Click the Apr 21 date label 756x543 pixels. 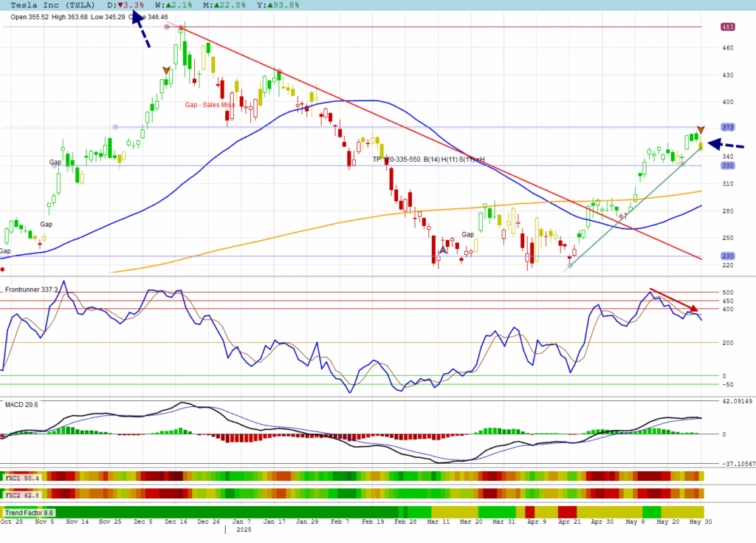pyautogui.click(x=569, y=522)
